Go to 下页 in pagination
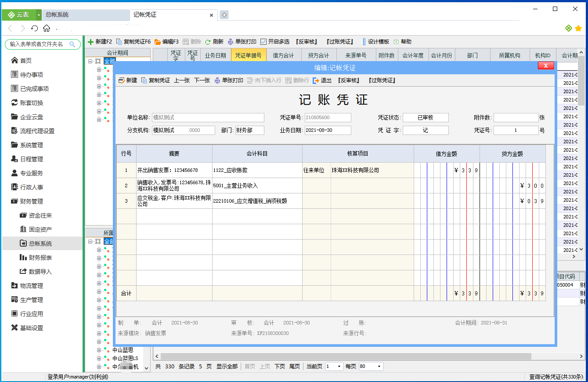 [280, 366]
